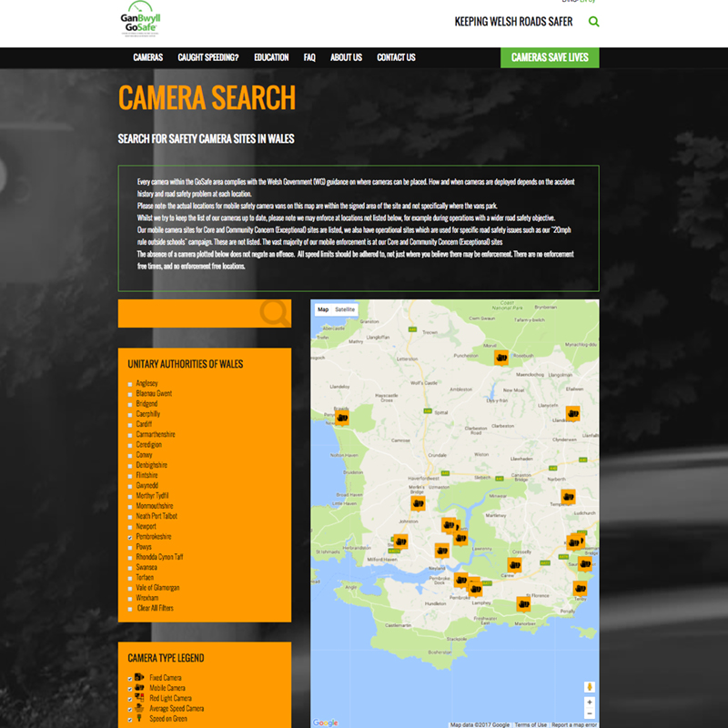Select camera marker near Llandissilio
This screenshot has height=728, width=728.
pos(572,413)
